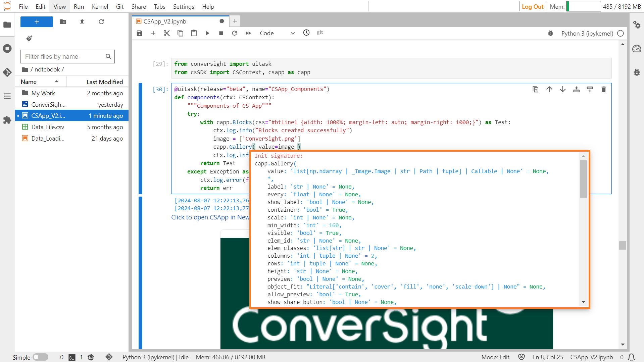
Task: Click the blue new launcher plus button
Action: tap(37, 22)
